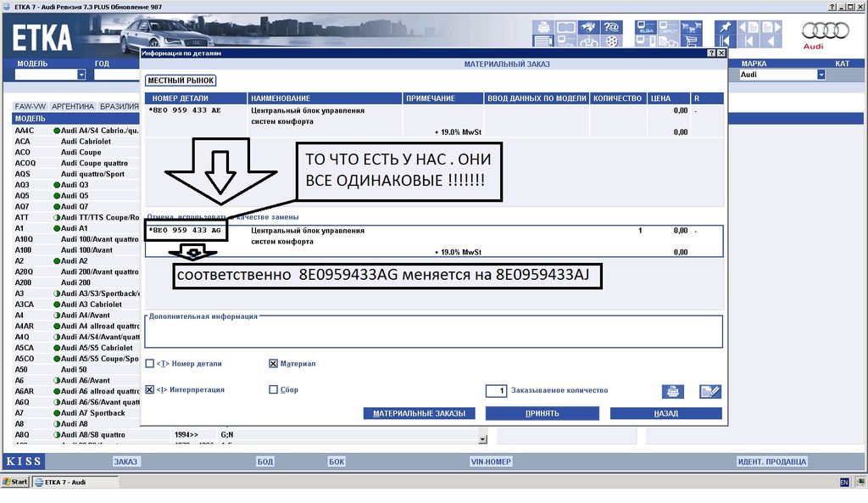Viewport: 868px width, 503px height.
Task: Click the empty frame icon beside the printer
Action: click(565, 27)
